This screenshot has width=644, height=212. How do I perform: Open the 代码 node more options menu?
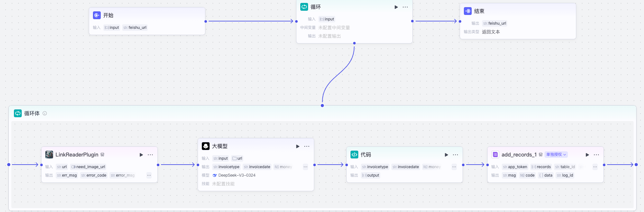(455, 155)
